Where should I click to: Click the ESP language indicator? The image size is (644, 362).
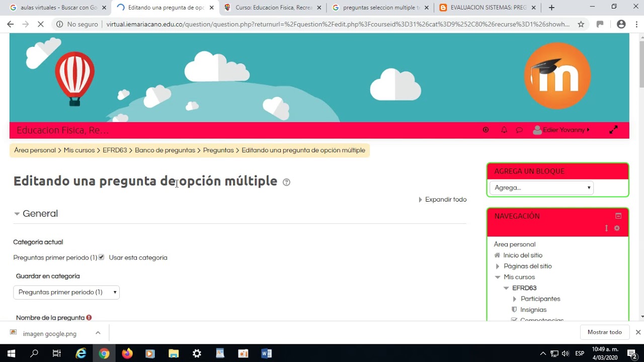click(580, 353)
